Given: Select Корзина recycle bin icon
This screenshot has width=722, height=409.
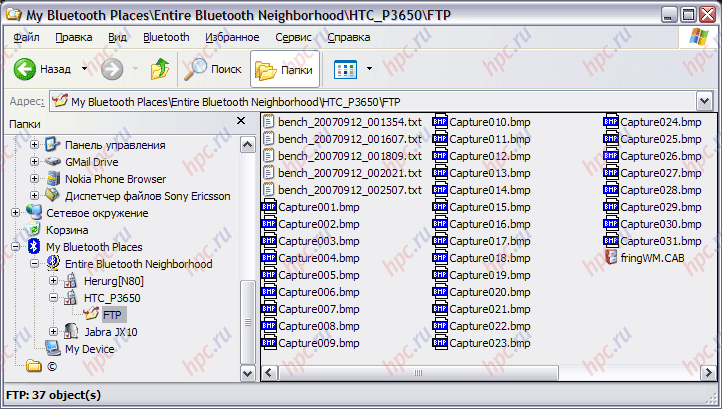Looking at the screenshot, I should click(34, 229).
